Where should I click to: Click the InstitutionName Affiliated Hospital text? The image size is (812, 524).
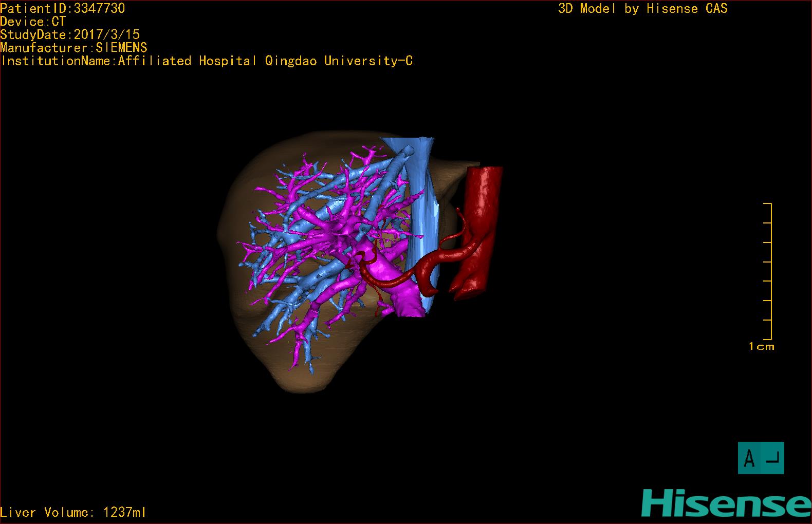coord(207,61)
